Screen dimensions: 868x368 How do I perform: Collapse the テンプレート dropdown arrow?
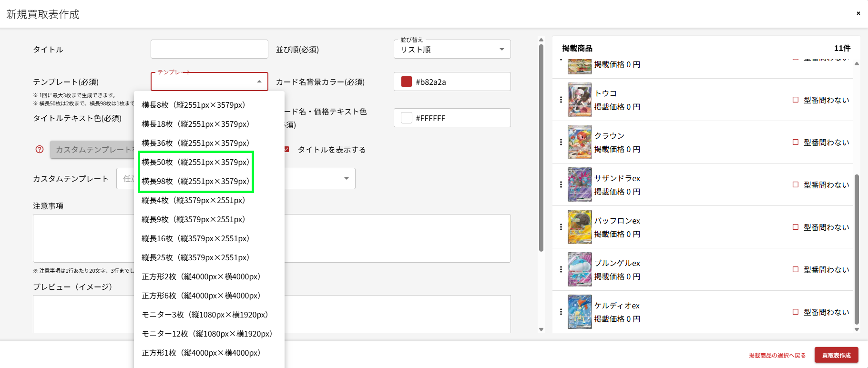259,82
